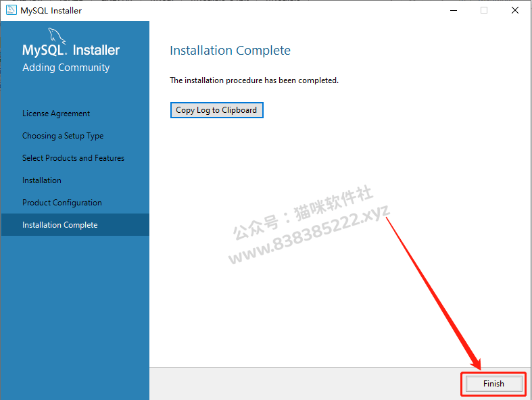Select License Agreement step in sidebar

pos(56,114)
